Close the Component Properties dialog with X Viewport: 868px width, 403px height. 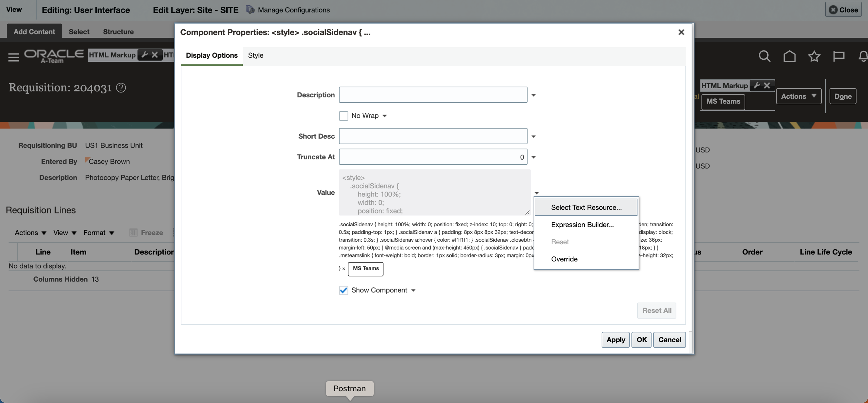(x=681, y=32)
